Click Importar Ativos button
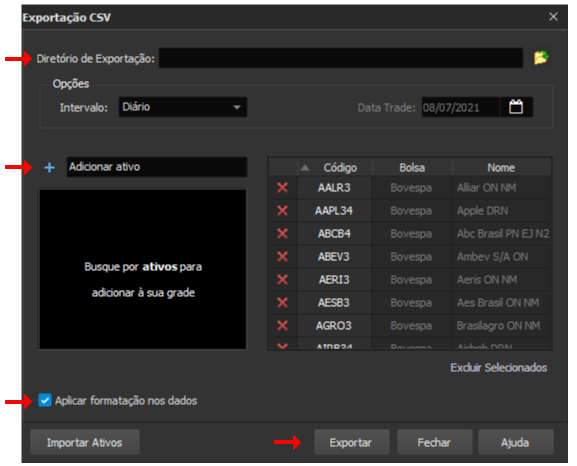 pyautogui.click(x=85, y=442)
